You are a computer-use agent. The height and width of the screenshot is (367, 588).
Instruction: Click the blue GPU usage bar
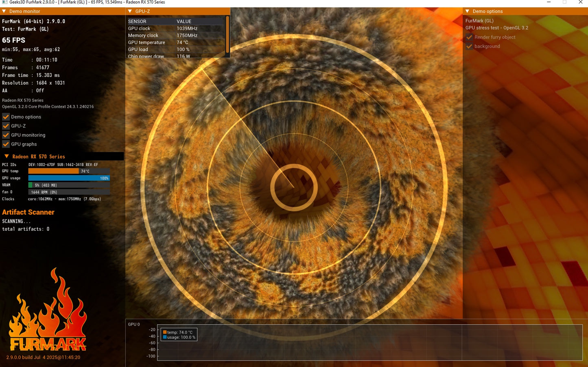pyautogui.click(x=69, y=178)
